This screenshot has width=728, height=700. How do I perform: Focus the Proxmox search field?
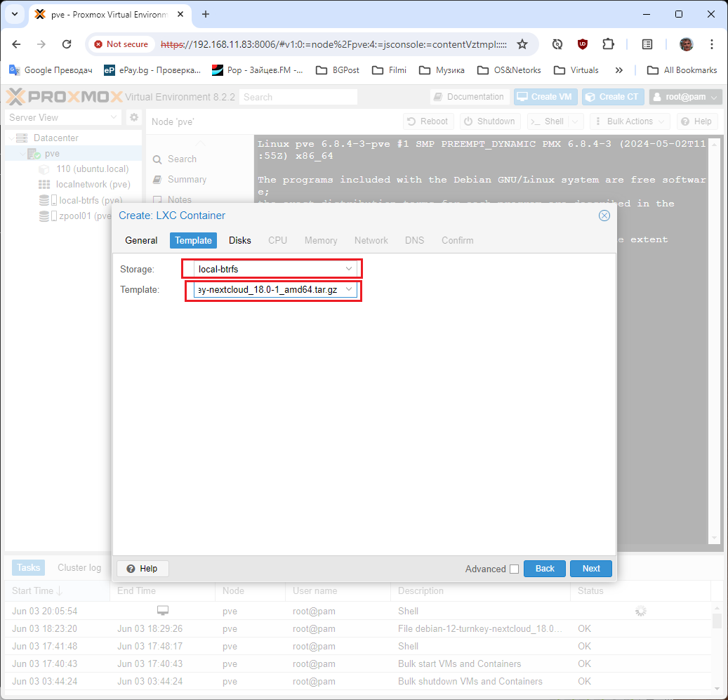[x=298, y=97]
